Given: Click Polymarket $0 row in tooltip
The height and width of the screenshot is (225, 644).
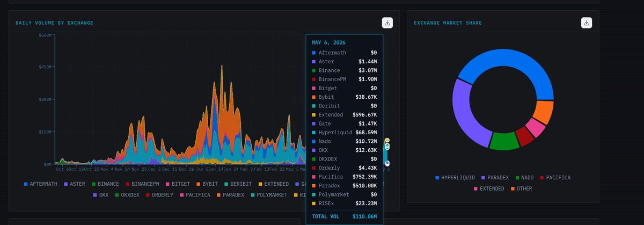Looking at the screenshot, I should (344, 194).
